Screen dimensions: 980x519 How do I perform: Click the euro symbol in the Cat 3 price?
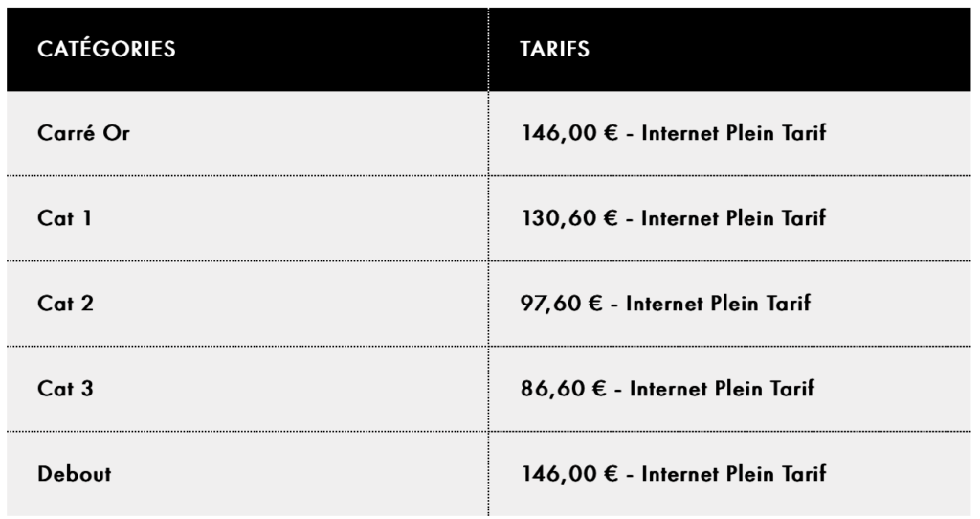tap(599, 389)
